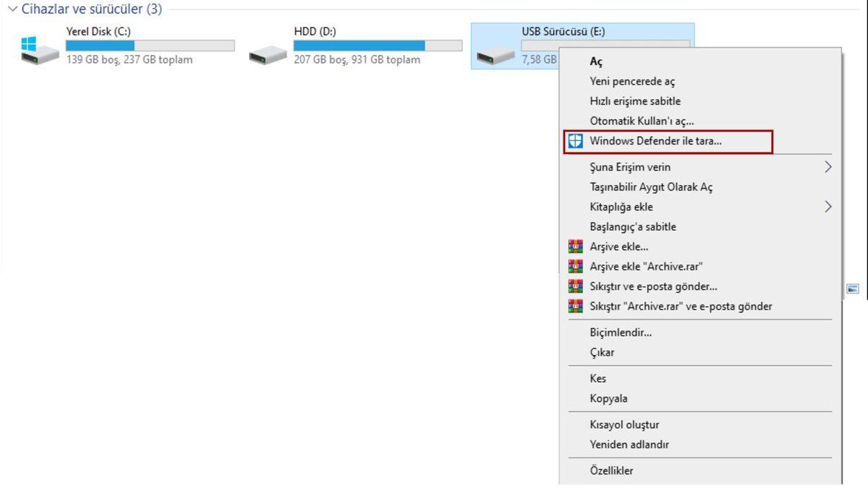Select "Çıkar" to eject the USB drive
Screen dimensions: 868x488
(x=602, y=353)
